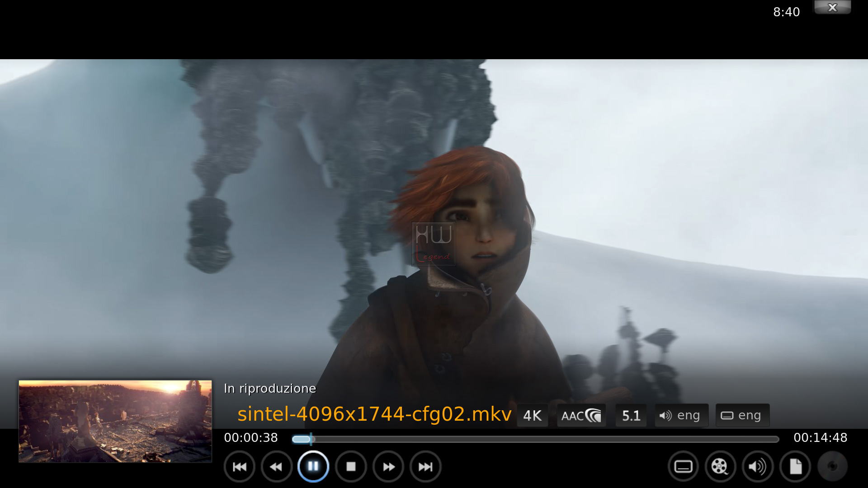
Task: Click total duration 00:14:48
Action: [x=821, y=437]
